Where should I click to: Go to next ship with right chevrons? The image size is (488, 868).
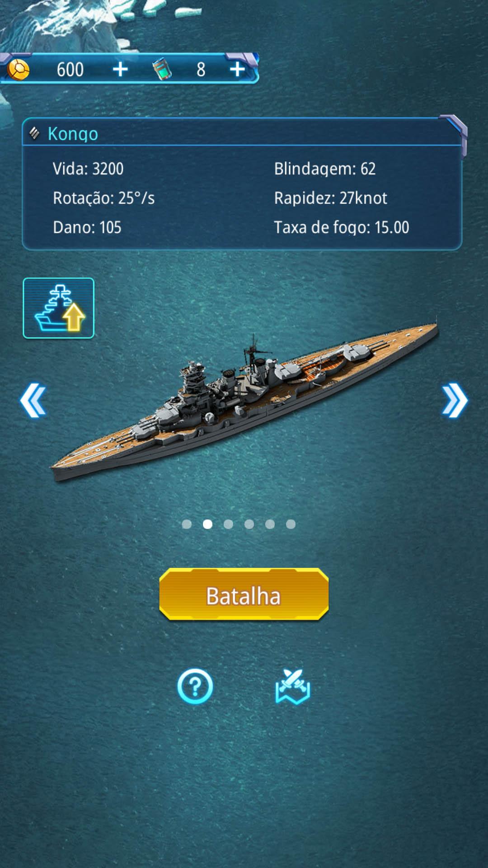pyautogui.click(x=455, y=400)
